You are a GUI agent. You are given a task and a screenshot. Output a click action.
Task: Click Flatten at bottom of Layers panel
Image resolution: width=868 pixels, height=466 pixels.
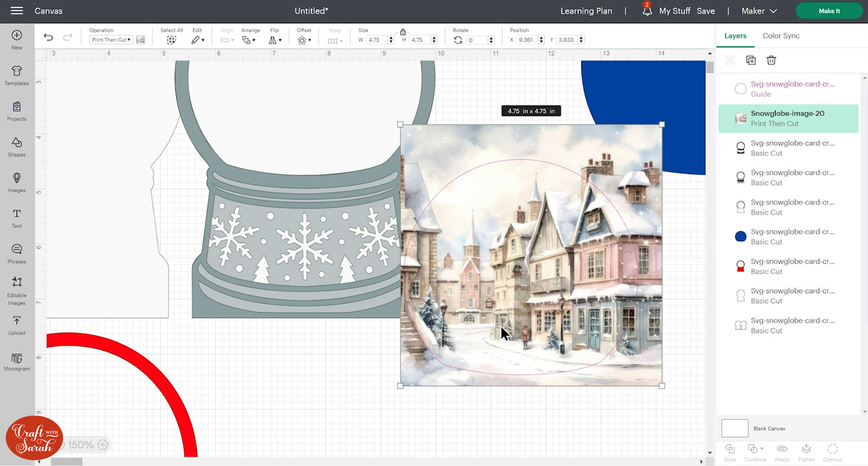coord(805,452)
